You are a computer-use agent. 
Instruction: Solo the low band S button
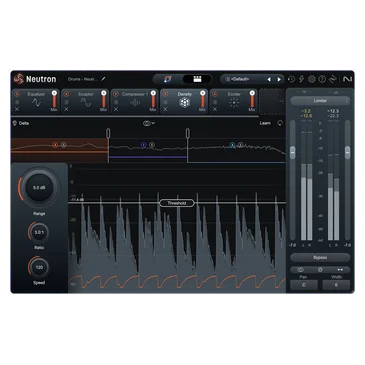(64, 145)
